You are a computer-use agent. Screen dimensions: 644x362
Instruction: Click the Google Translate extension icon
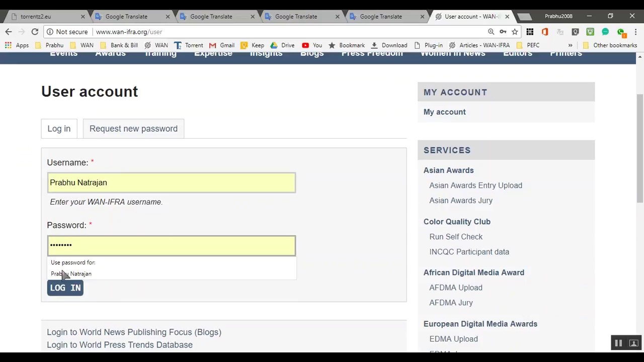(560, 32)
